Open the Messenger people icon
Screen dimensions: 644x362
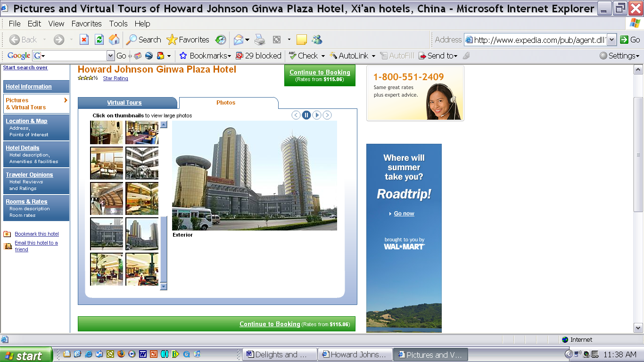(x=317, y=40)
